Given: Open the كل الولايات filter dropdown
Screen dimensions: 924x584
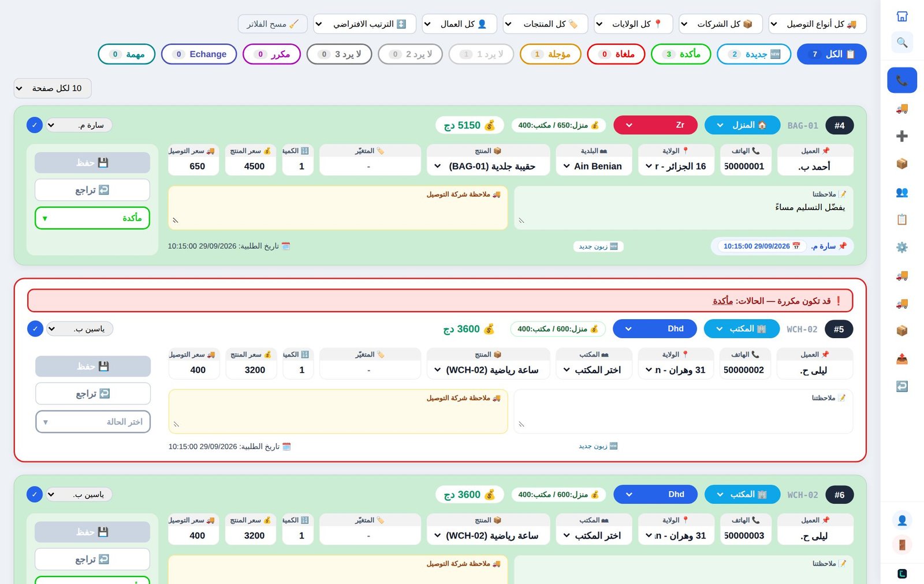Looking at the screenshot, I should [634, 24].
